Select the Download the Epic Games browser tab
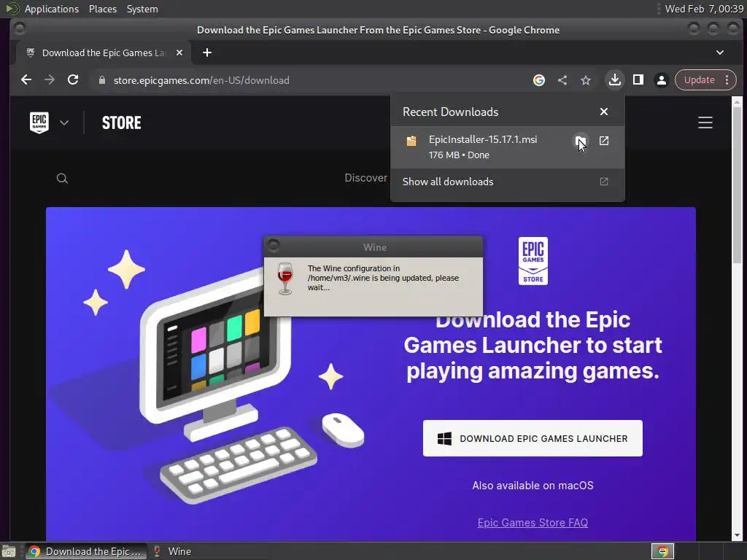This screenshot has width=747, height=560. click(x=103, y=52)
